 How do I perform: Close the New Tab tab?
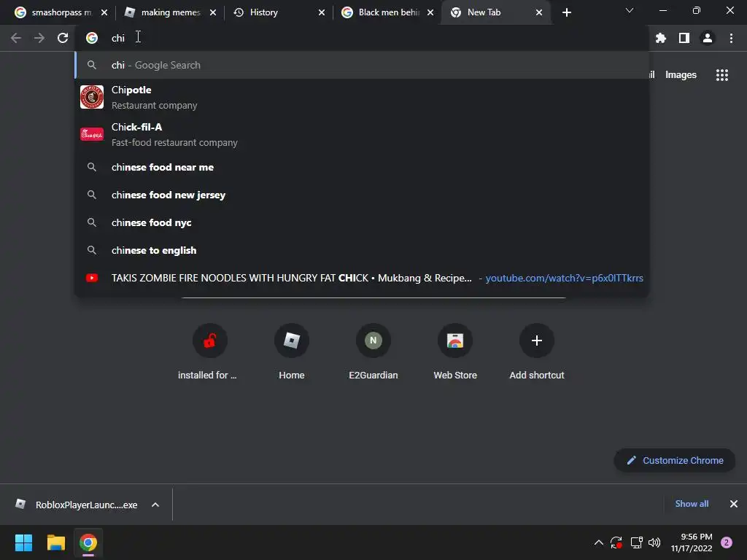[x=539, y=12]
